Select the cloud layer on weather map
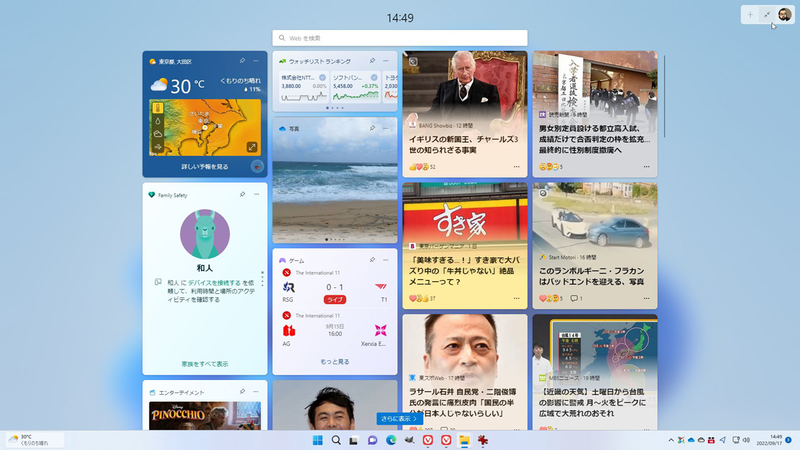 click(x=158, y=134)
